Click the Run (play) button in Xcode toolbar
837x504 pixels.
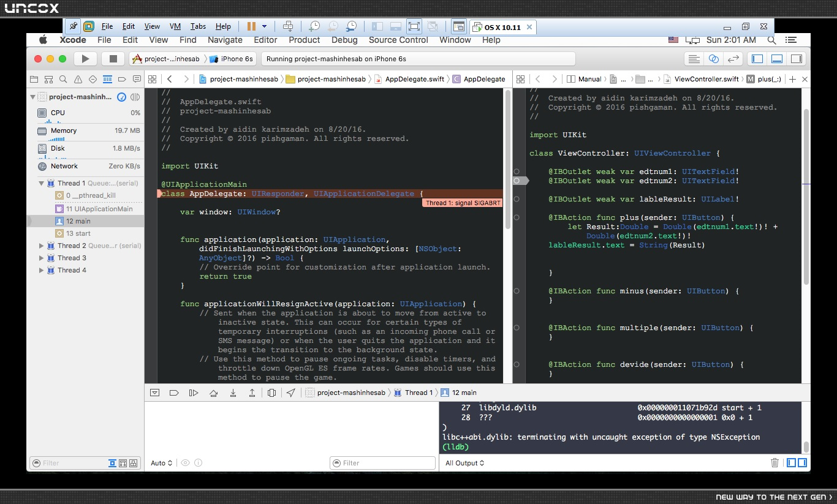coord(85,59)
